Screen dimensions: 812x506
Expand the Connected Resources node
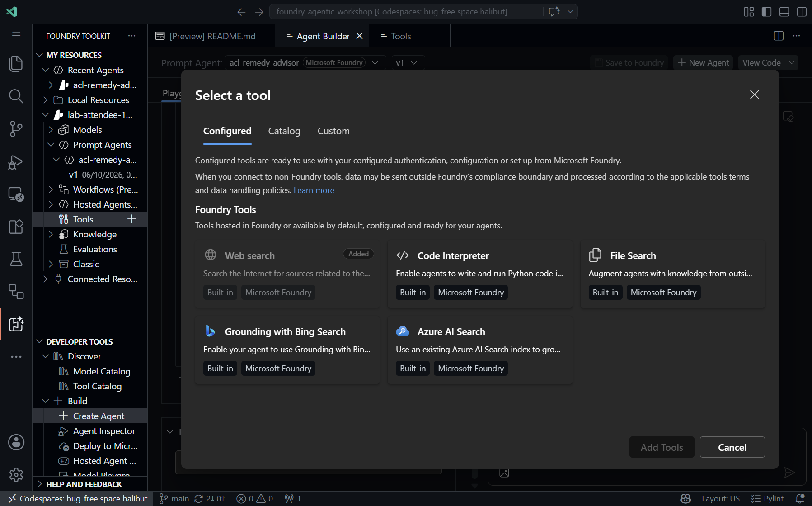[45, 279]
